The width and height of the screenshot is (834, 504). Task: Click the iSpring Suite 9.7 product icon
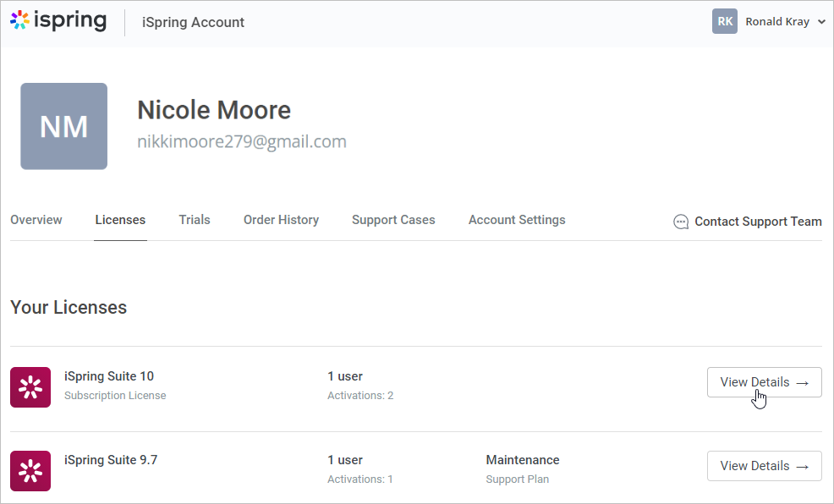(x=30, y=471)
